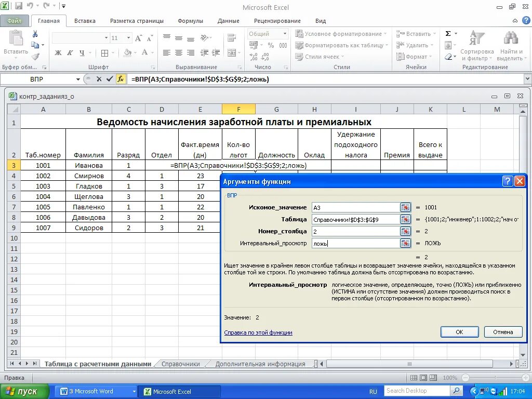Click the Percent Style icon
This screenshot has height=399, width=532.
click(x=271, y=45)
